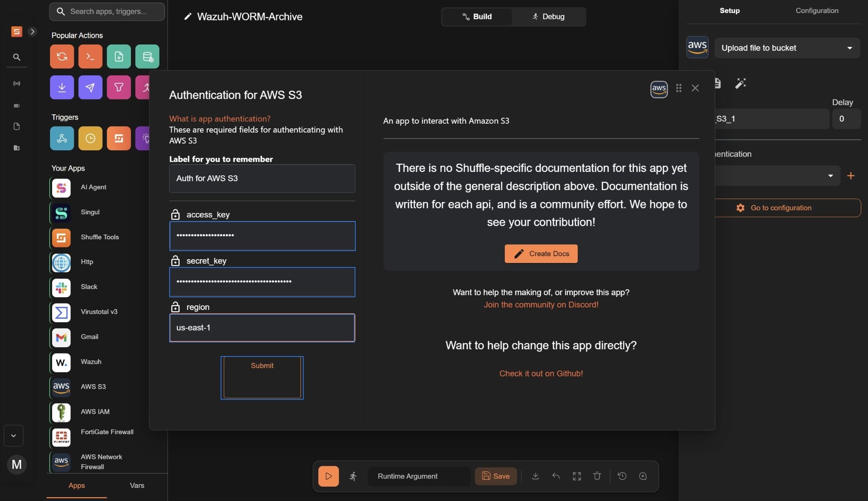Open What is app authentication link
The image size is (868, 501).
click(x=220, y=119)
